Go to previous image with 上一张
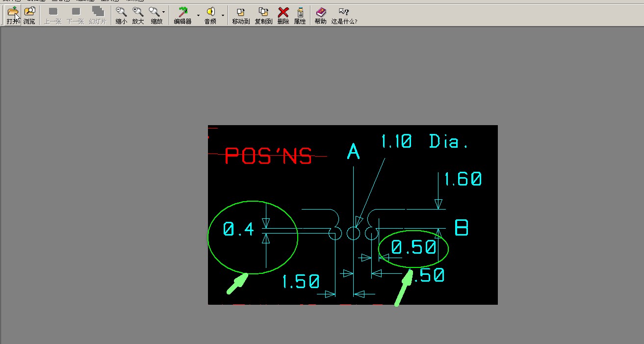Viewport: 644px width, 344px height. (x=53, y=15)
